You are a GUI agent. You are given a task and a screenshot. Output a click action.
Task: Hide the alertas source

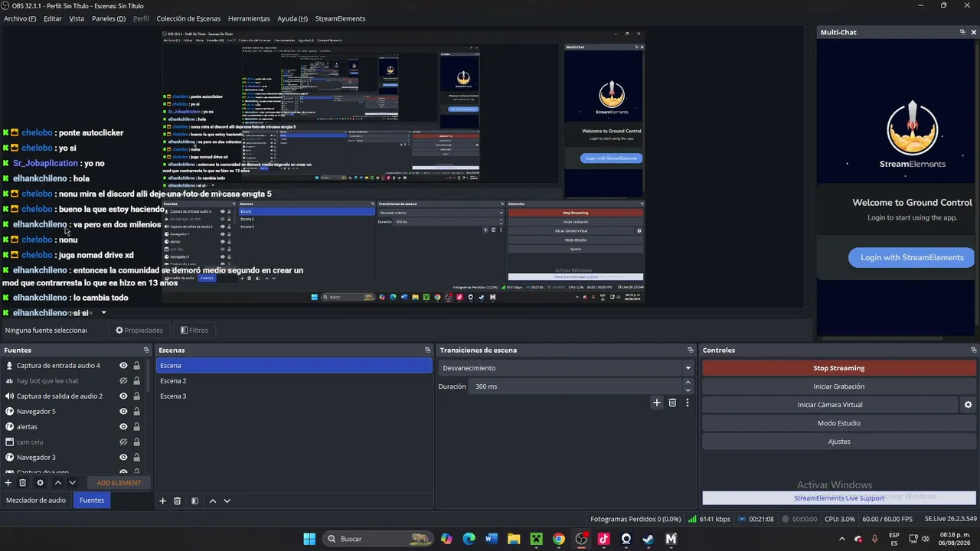pos(123,427)
